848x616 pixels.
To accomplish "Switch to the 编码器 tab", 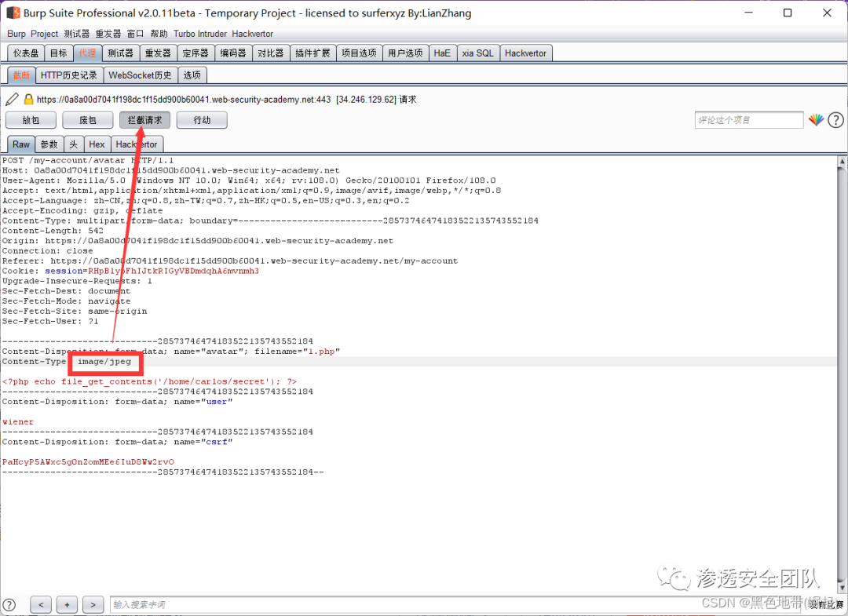I will (x=233, y=53).
